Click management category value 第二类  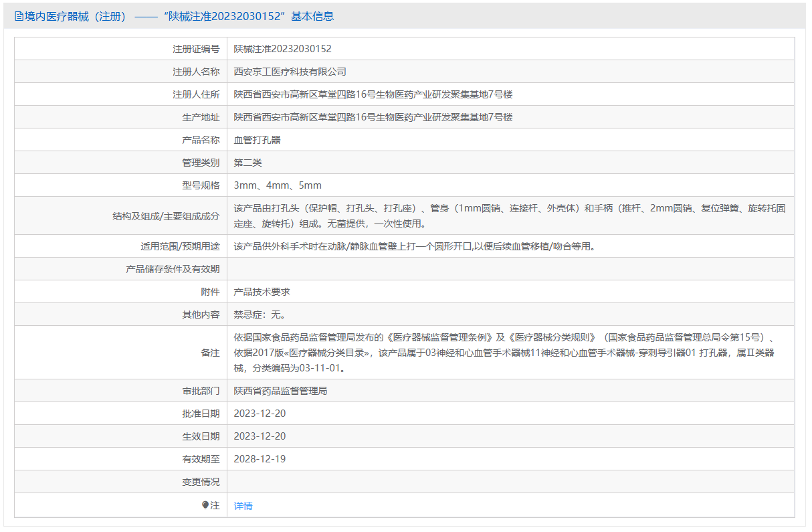point(247,163)
